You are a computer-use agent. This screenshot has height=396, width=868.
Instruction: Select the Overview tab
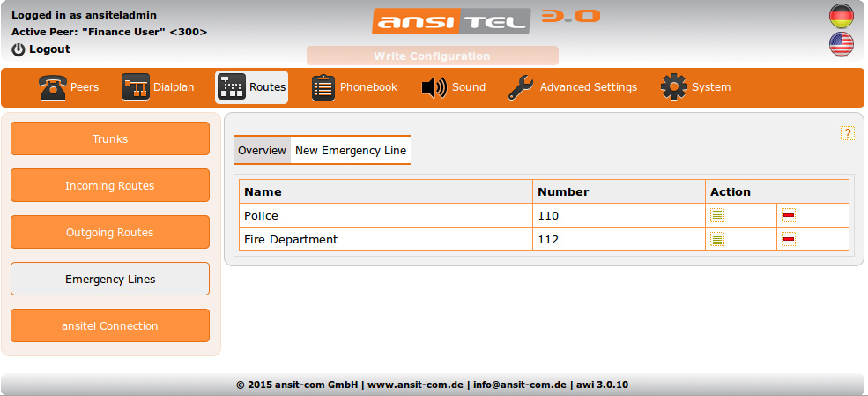click(262, 151)
